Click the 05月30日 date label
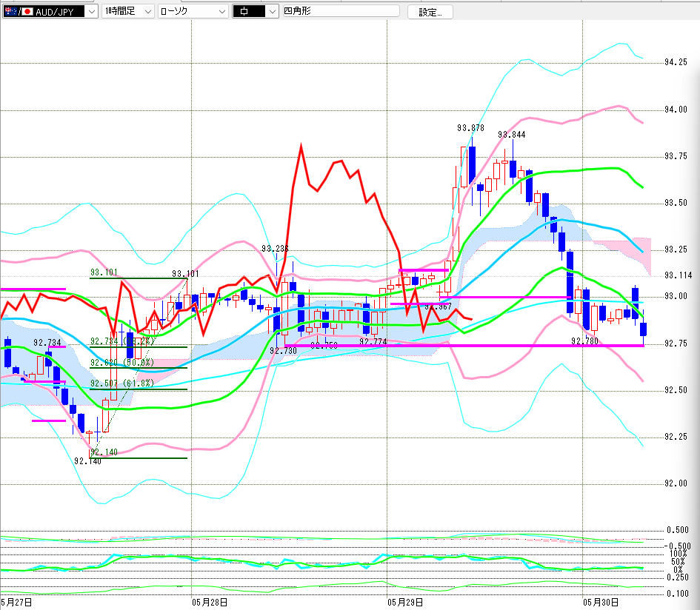Image resolution: width=700 pixels, height=610 pixels. pos(601,603)
